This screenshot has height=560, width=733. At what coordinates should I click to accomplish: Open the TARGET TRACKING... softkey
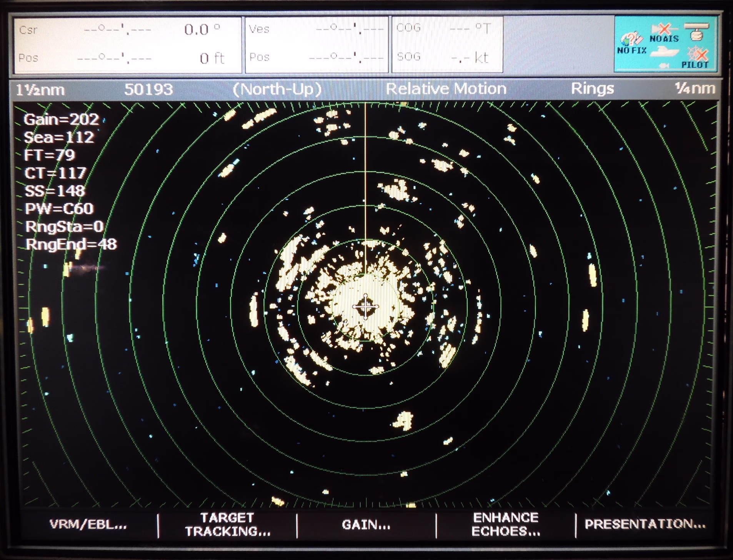228,524
